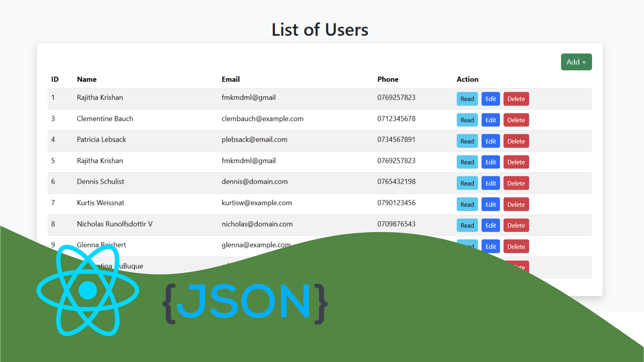Click the name Kurtis Weissnat
This screenshot has width=644, height=362.
click(x=100, y=203)
